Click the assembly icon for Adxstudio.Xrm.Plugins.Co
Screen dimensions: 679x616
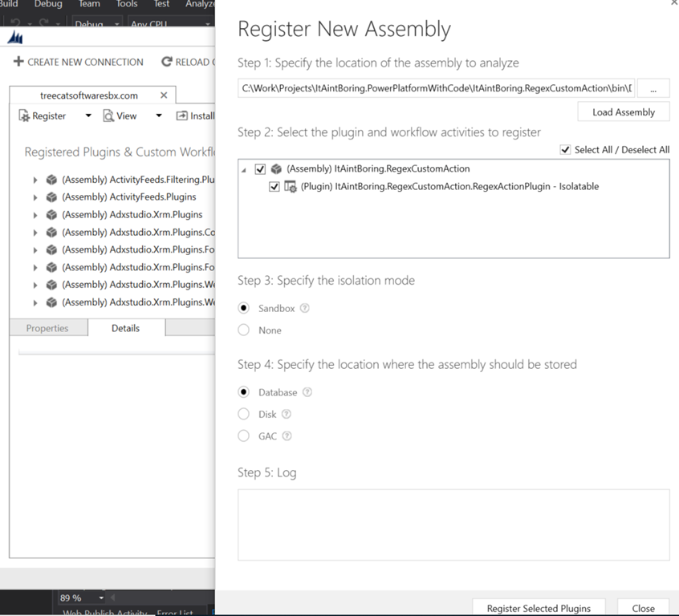51,233
